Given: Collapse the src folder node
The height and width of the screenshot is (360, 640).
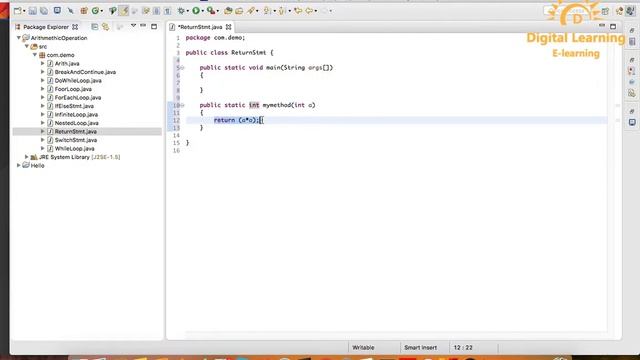Looking at the screenshot, I should [x=27, y=46].
